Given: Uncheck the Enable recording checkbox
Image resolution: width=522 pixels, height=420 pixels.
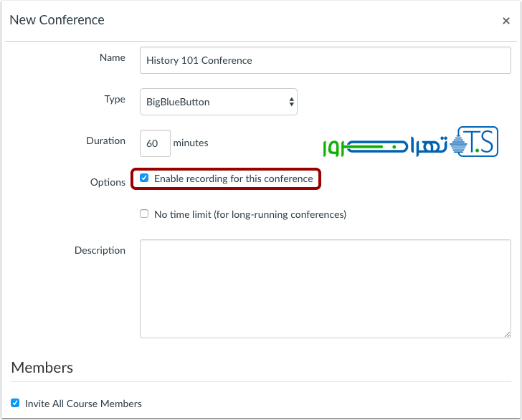Looking at the screenshot, I should 144,178.
